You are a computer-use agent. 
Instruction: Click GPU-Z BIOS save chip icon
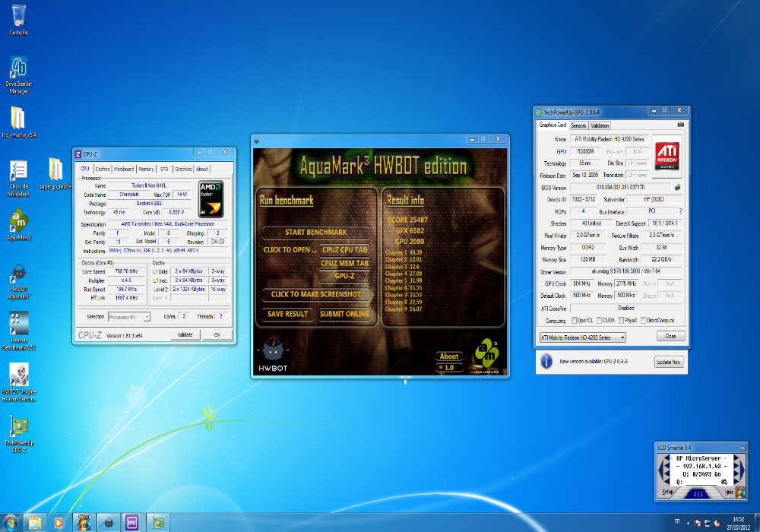[677, 187]
